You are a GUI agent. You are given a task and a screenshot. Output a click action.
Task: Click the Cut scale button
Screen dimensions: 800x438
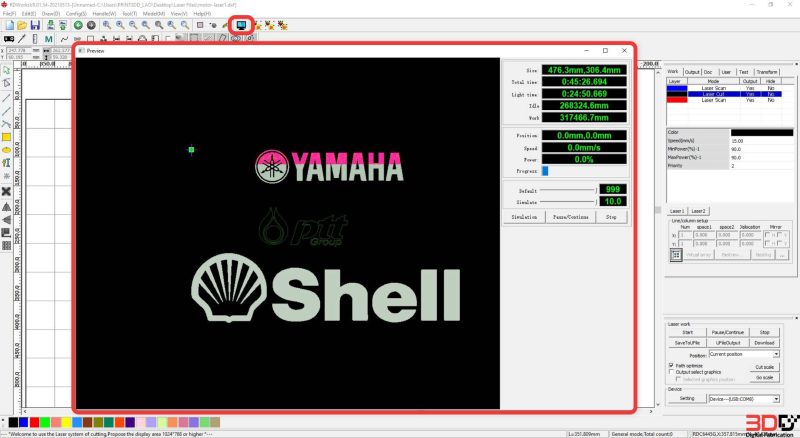coord(764,367)
